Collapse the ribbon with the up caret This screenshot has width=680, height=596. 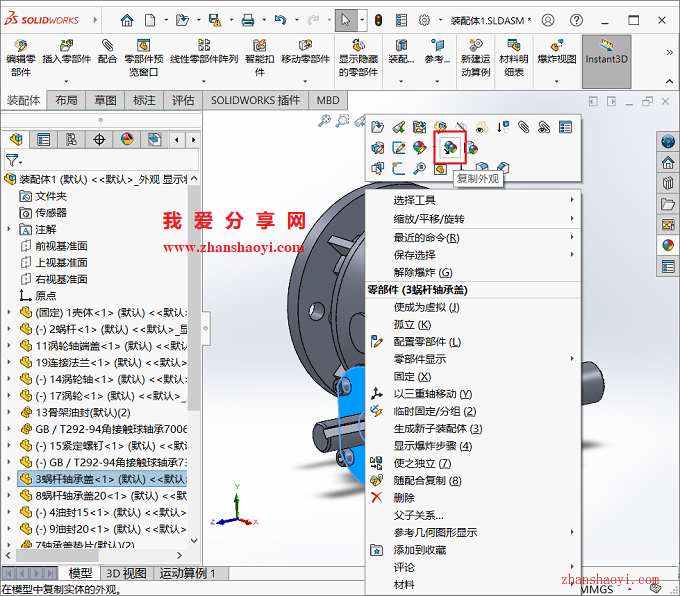[670, 82]
